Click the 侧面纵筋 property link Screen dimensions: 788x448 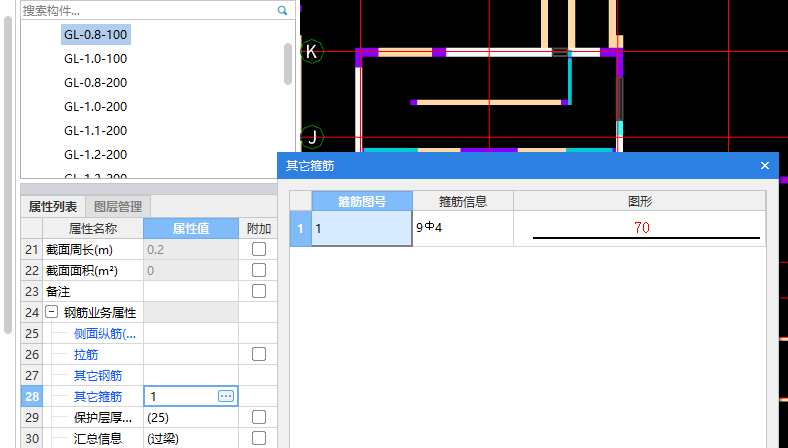[x=105, y=334]
